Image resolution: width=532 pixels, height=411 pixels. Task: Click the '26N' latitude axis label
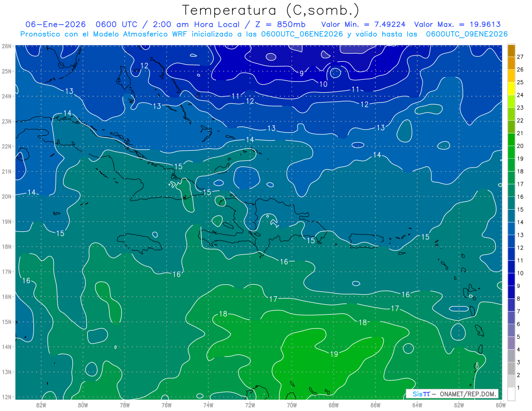pos(7,46)
